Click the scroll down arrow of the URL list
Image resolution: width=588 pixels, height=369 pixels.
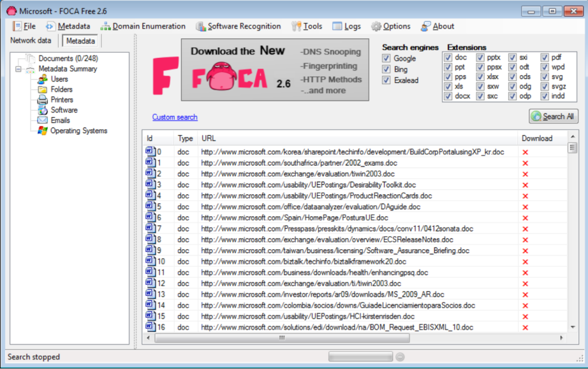573,327
